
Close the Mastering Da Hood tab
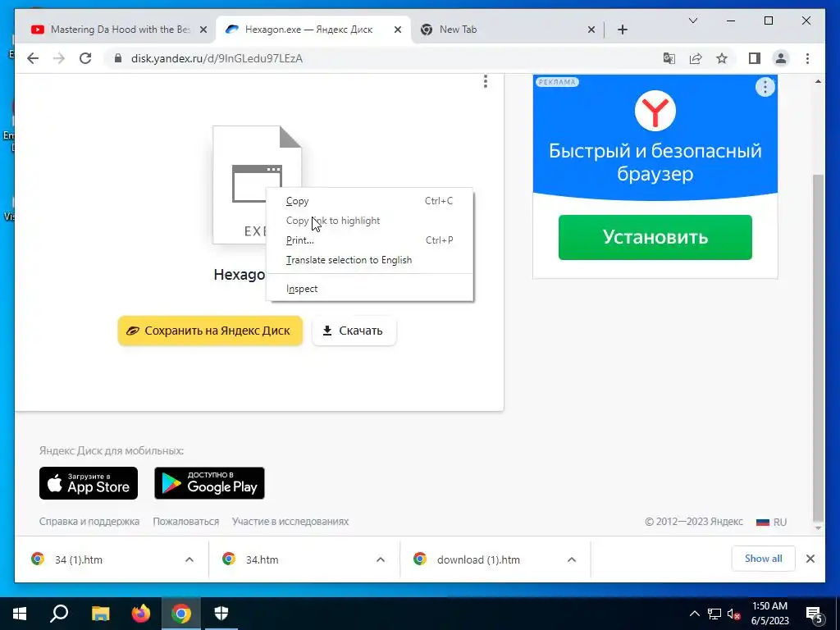coord(203,30)
